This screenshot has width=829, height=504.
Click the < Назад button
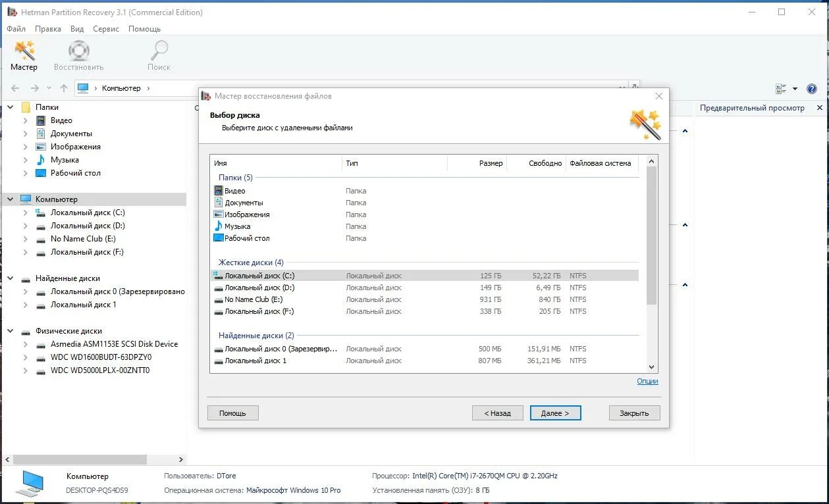(498, 413)
